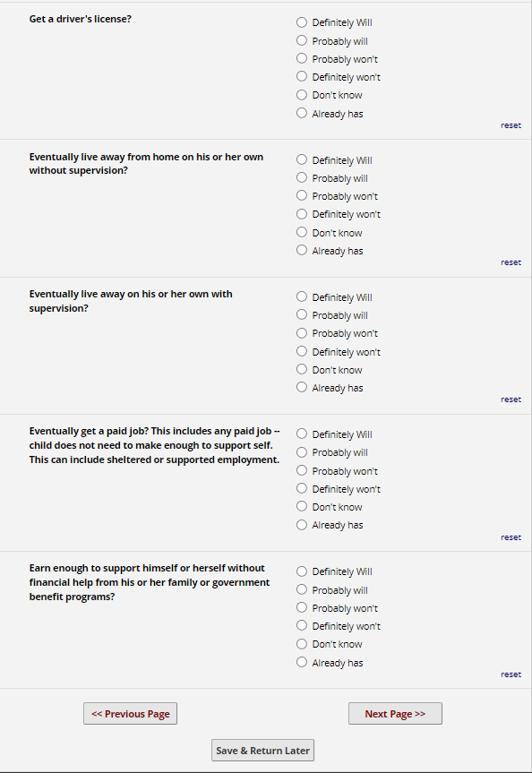The width and height of the screenshot is (532, 773).
Task: Choose 'Don't know' for earning enough to support self
Action: pyautogui.click(x=302, y=643)
